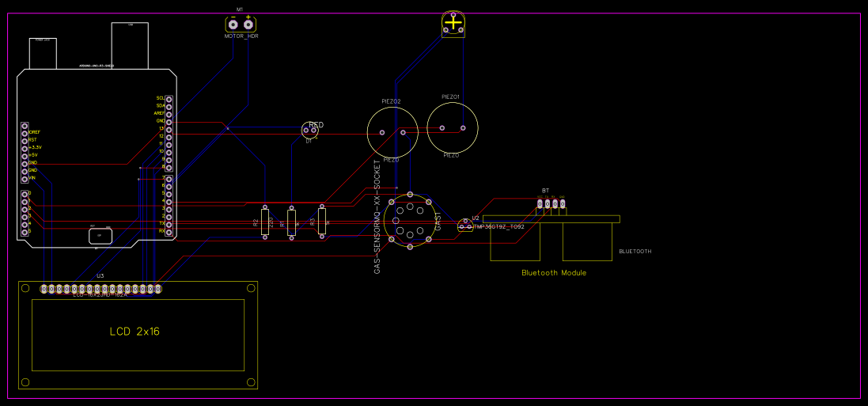Viewport: 868px width, 406px height.
Task: Click the LCD bottom-left mounting hole
Action: tap(25, 383)
